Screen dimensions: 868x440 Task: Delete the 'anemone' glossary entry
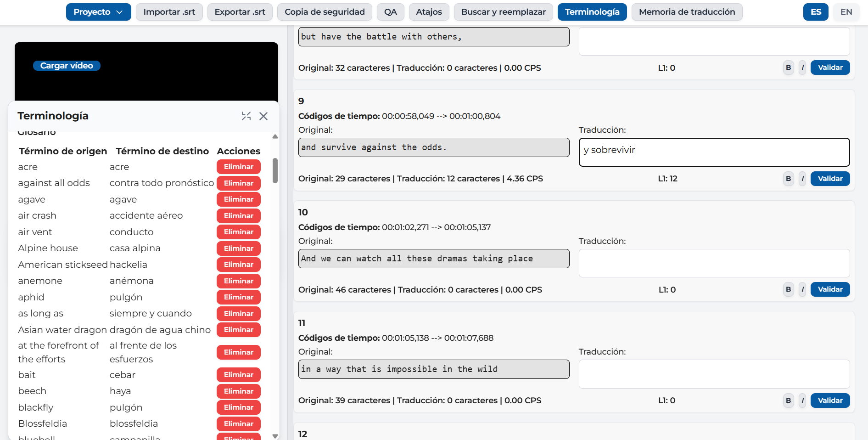coord(239,281)
